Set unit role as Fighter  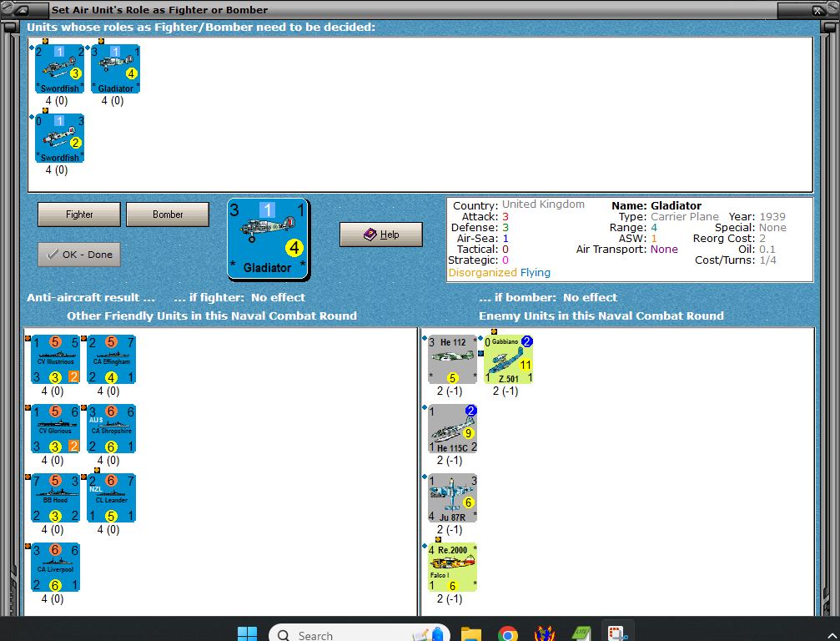79,215
